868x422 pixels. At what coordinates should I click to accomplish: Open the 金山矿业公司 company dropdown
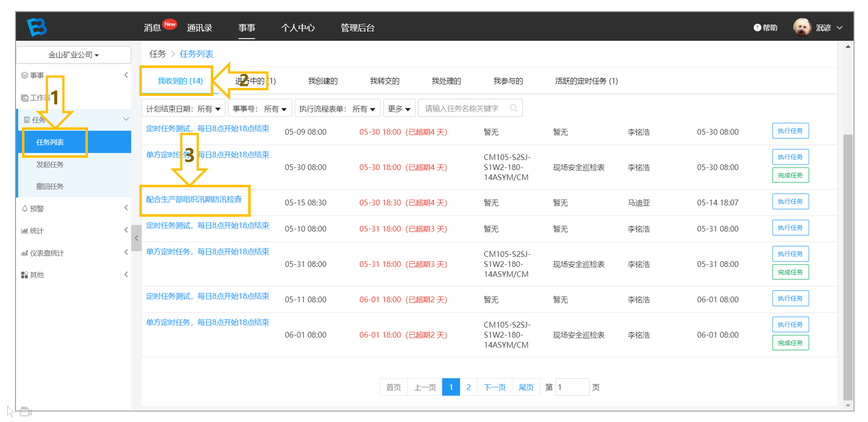[74, 54]
